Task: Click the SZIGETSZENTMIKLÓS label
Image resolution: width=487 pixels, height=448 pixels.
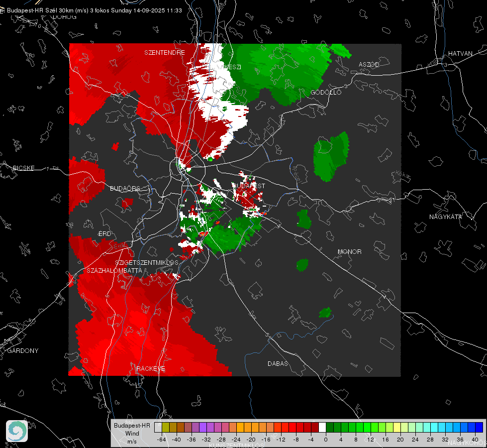Action: pyautogui.click(x=147, y=263)
